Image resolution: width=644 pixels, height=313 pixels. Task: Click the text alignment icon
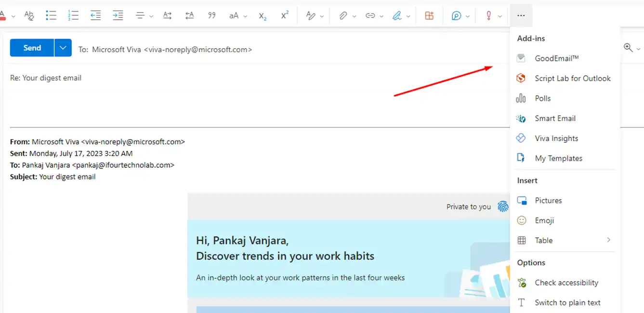(x=140, y=16)
